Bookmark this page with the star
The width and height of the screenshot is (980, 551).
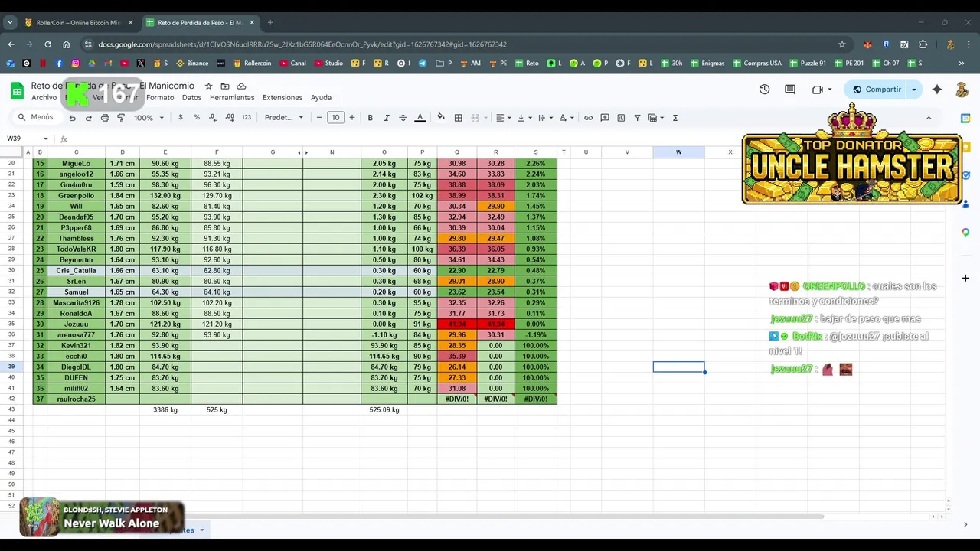click(x=842, y=44)
